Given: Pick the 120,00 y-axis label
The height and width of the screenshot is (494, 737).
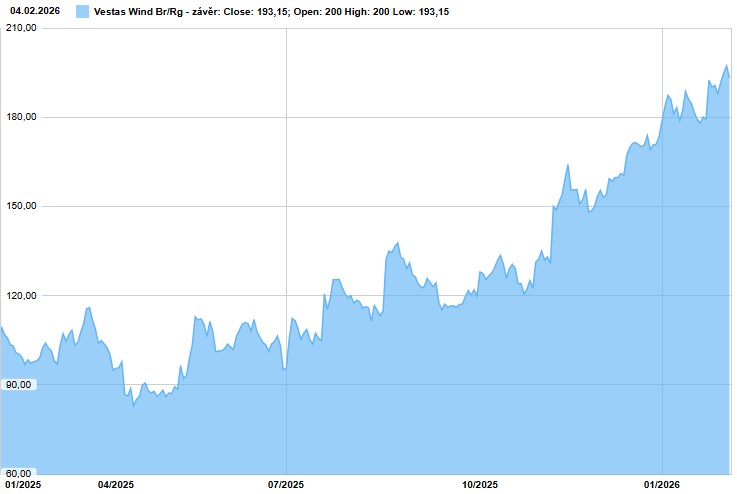Looking at the screenshot, I should click(20, 295).
